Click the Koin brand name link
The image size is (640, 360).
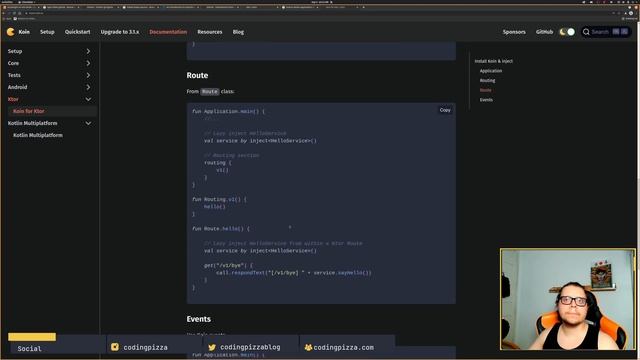[24, 32]
